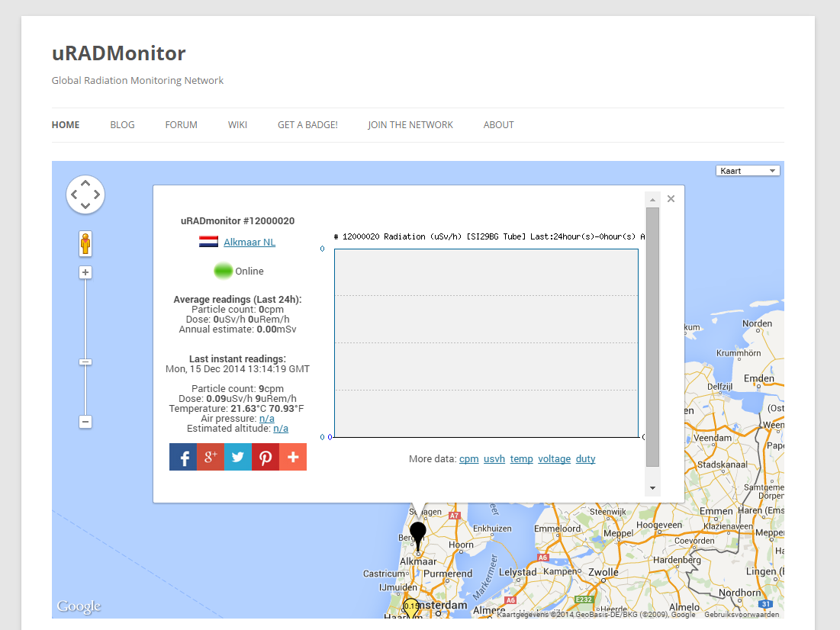Zoom out the map with minus
The width and height of the screenshot is (840, 630).
(x=85, y=422)
